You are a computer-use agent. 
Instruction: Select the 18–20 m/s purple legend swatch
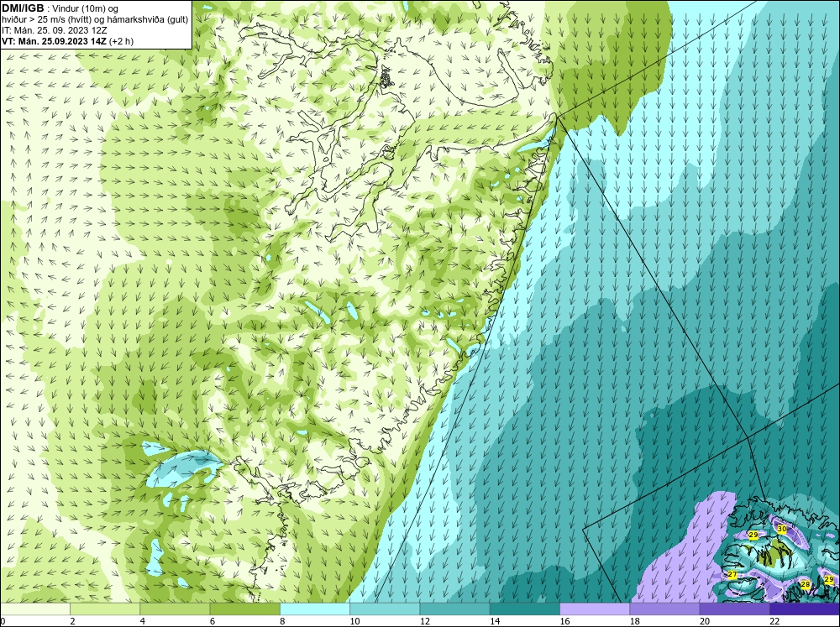coord(664,609)
